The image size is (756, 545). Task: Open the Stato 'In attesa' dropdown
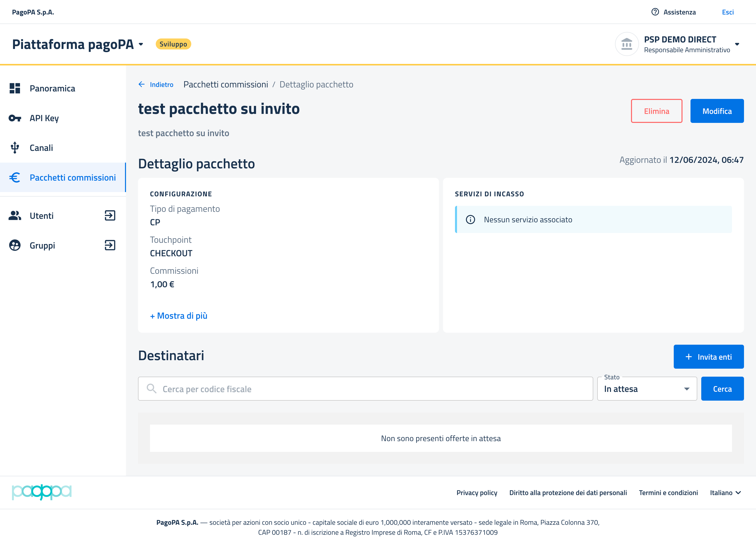(x=647, y=389)
